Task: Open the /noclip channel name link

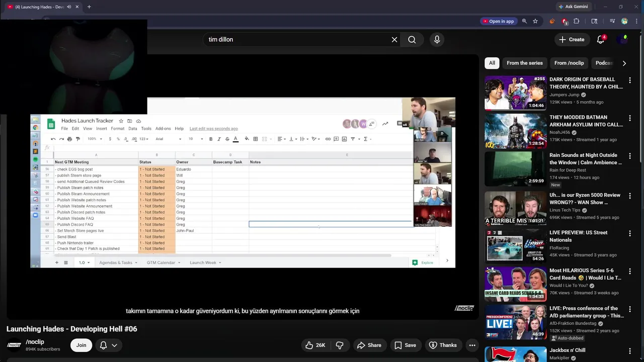Action: coord(35,342)
